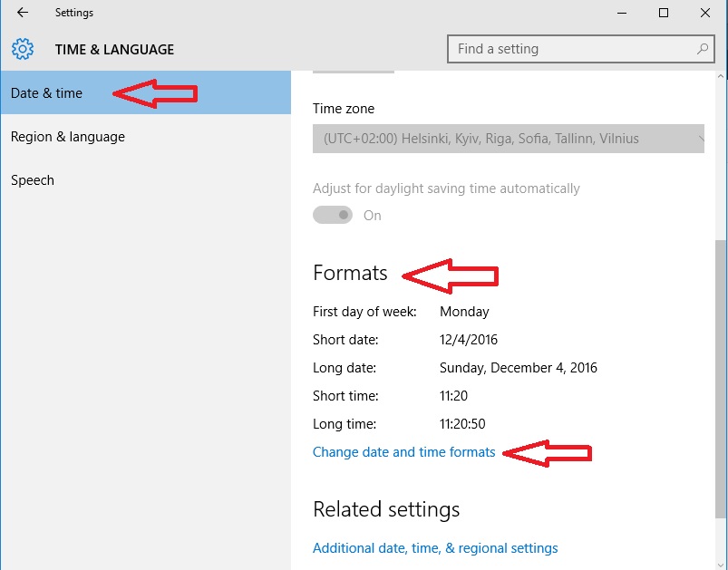Switch to Region & language
Screen dimensions: 728x570
[x=68, y=137]
